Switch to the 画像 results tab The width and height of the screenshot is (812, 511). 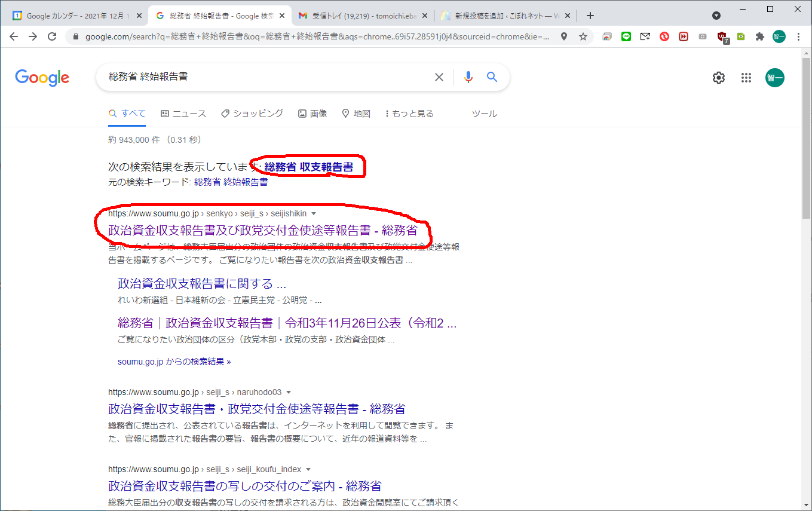312,114
